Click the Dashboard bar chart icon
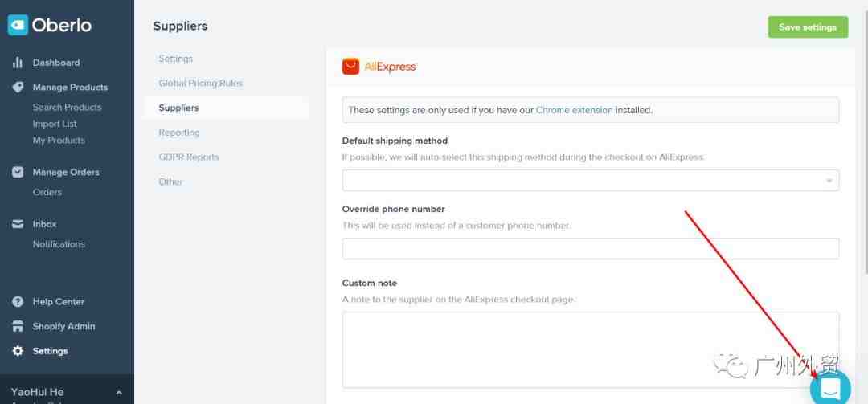Image resolution: width=868 pixels, height=404 pixels. (x=18, y=63)
